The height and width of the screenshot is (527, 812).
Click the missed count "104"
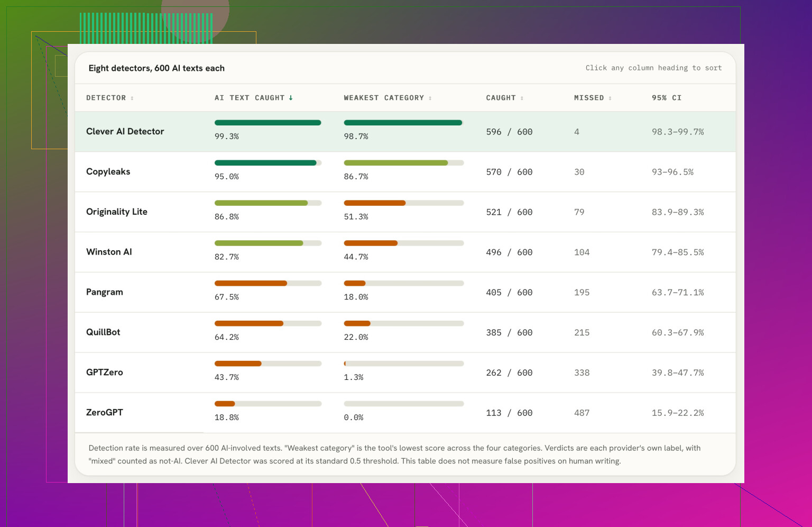[582, 253]
